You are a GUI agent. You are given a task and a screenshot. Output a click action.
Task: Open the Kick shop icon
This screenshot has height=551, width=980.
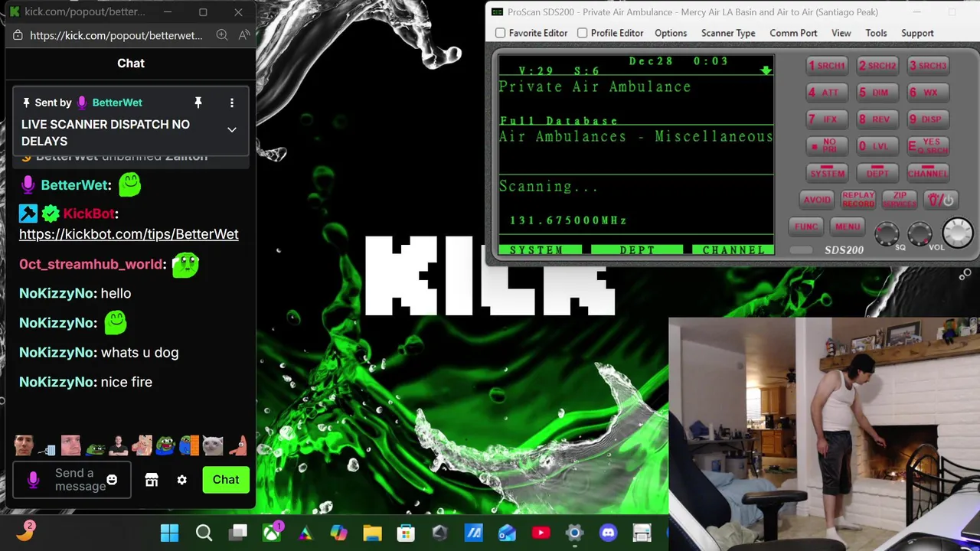152,480
